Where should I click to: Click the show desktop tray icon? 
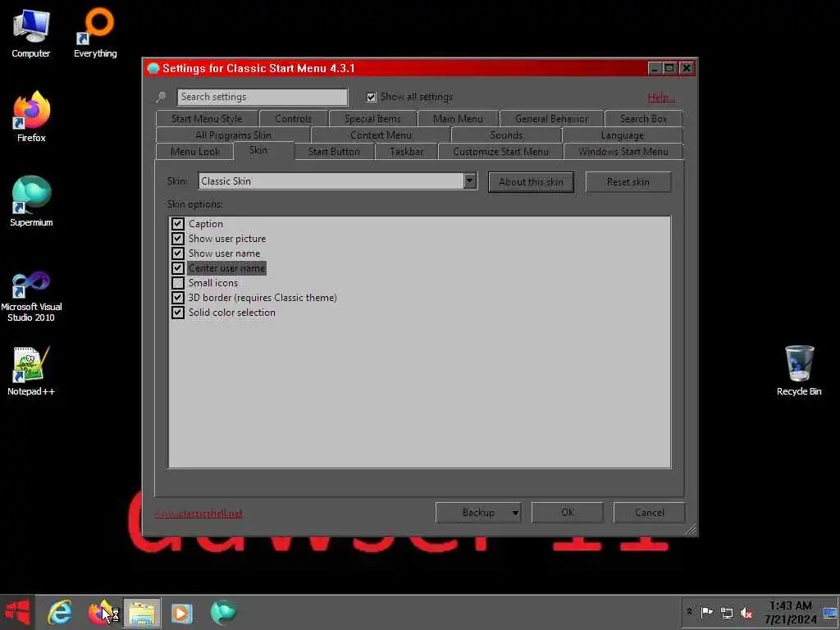click(x=830, y=612)
